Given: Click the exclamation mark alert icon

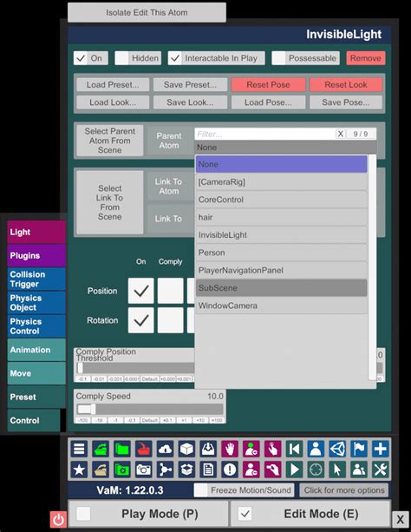Looking at the screenshot, I should pos(230,470).
